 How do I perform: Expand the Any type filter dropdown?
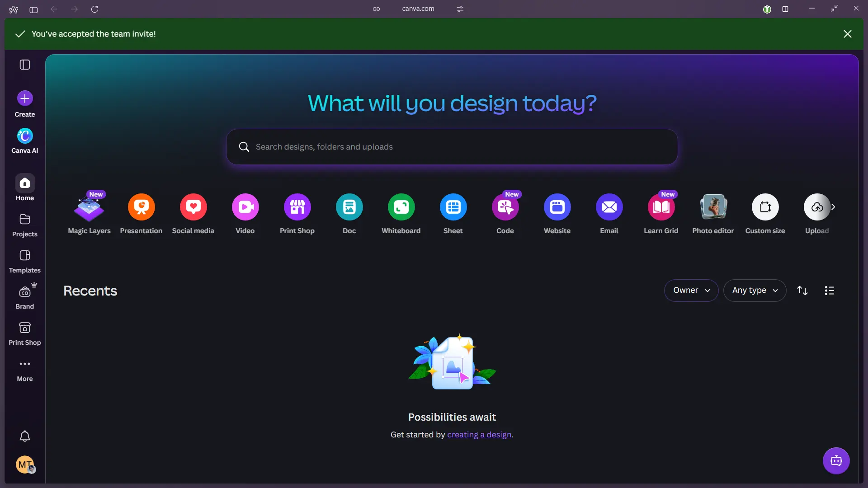755,291
